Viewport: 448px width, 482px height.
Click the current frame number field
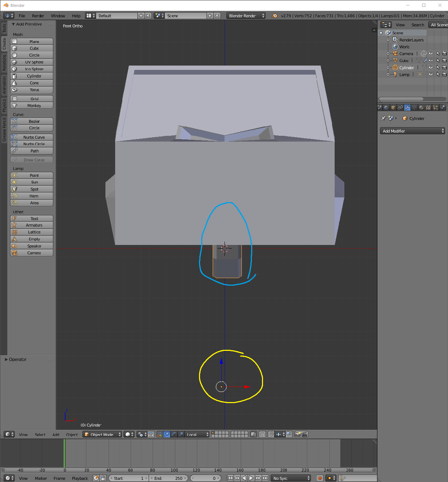coord(205,478)
